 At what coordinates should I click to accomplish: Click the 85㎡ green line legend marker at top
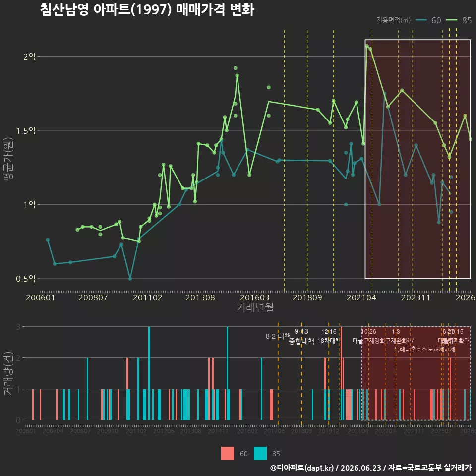point(451,20)
